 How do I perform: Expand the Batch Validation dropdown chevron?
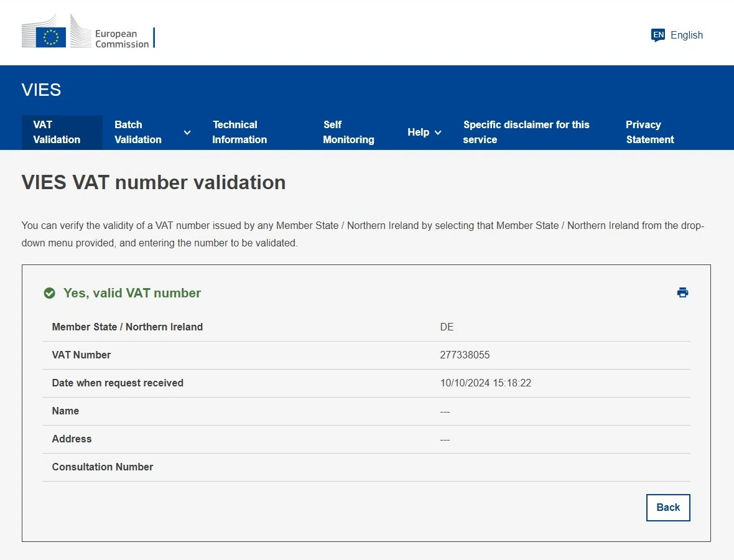[187, 132]
